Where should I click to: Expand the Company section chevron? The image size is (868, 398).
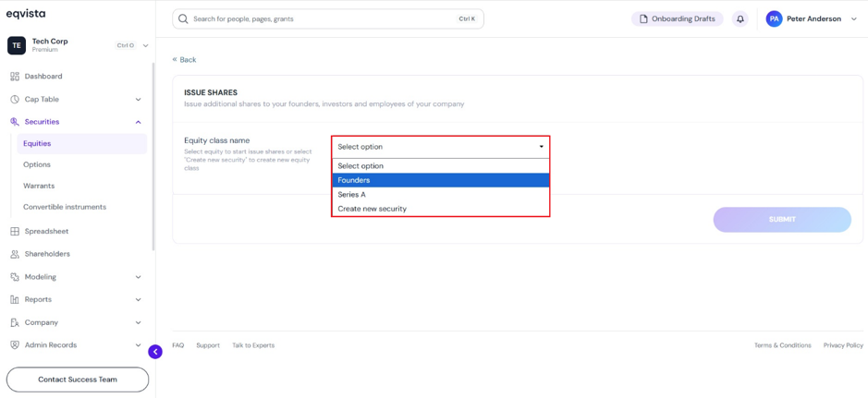click(139, 323)
